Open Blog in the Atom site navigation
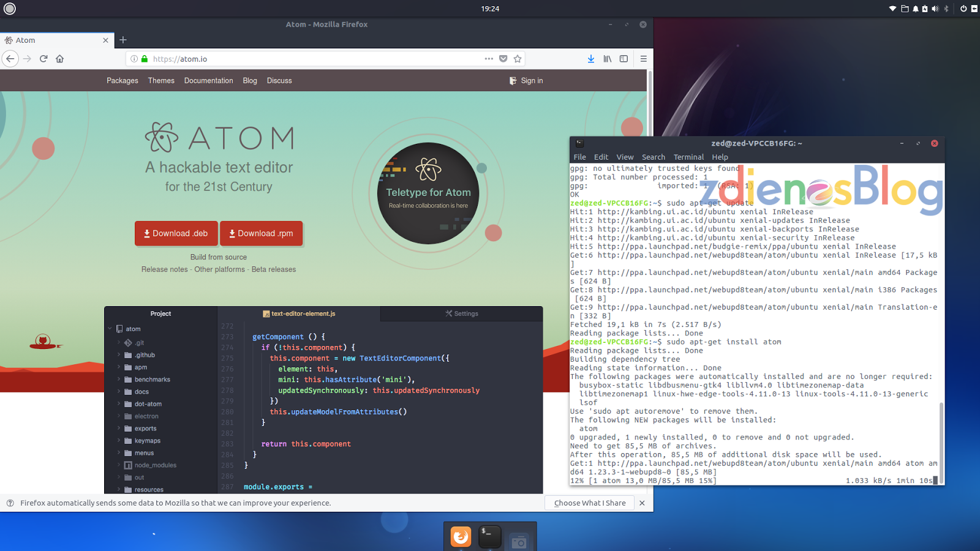The width and height of the screenshot is (980, 551). click(250, 81)
